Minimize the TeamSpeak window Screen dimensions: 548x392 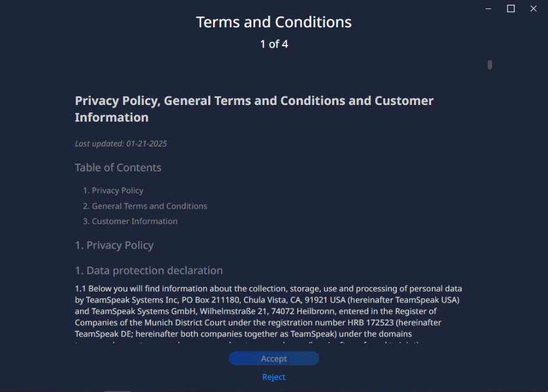[x=489, y=9]
